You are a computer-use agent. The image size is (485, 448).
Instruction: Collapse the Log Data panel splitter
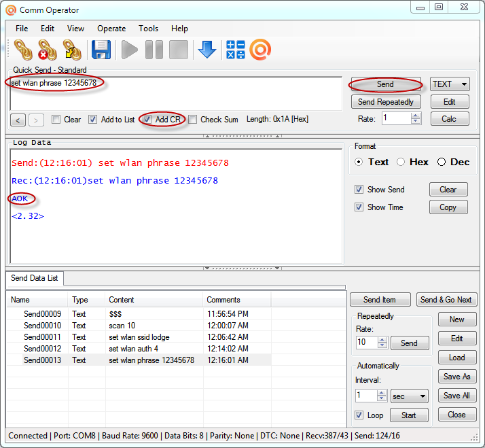242,268
